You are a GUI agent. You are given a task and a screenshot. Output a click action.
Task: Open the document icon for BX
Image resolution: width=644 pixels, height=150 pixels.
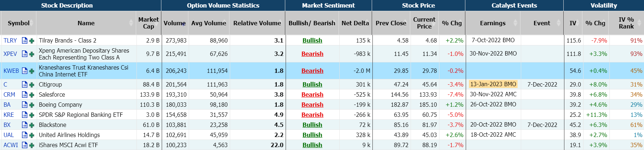pyautogui.click(x=24, y=125)
